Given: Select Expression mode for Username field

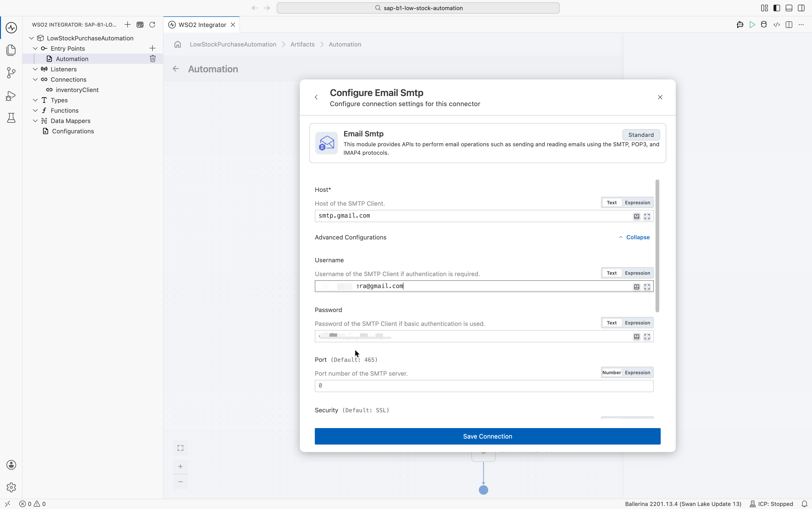Looking at the screenshot, I should [x=637, y=273].
